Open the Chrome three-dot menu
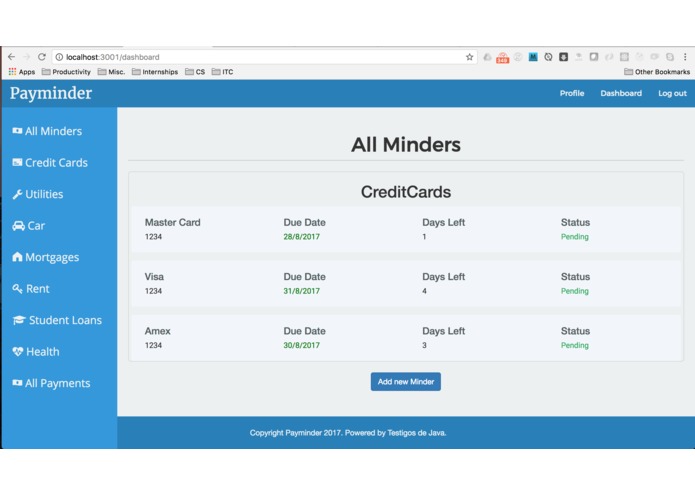 click(685, 57)
